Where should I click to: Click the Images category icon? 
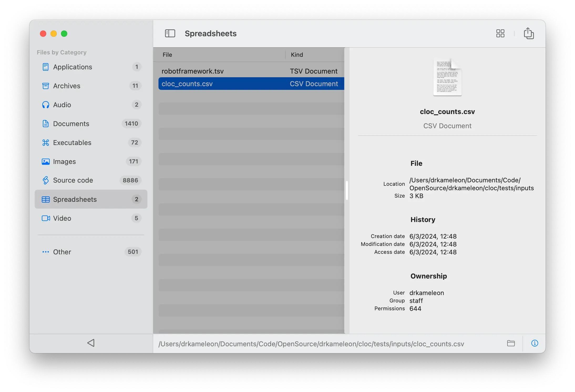click(45, 162)
